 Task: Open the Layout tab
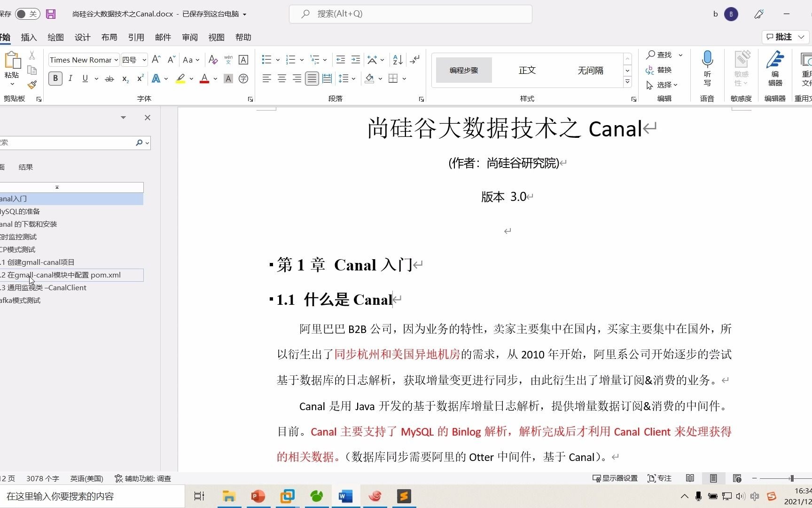[109, 37]
